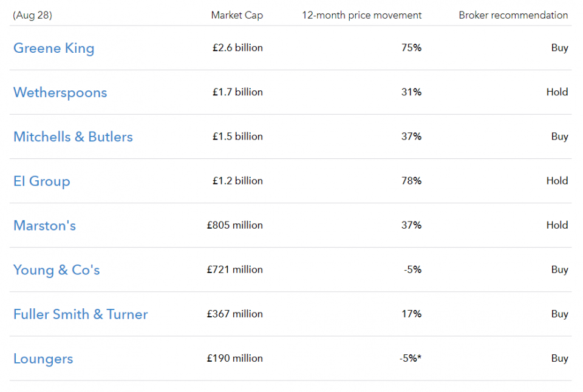This screenshot has height=392, width=583.
Task: Open the Greene King company link
Action: (54, 49)
